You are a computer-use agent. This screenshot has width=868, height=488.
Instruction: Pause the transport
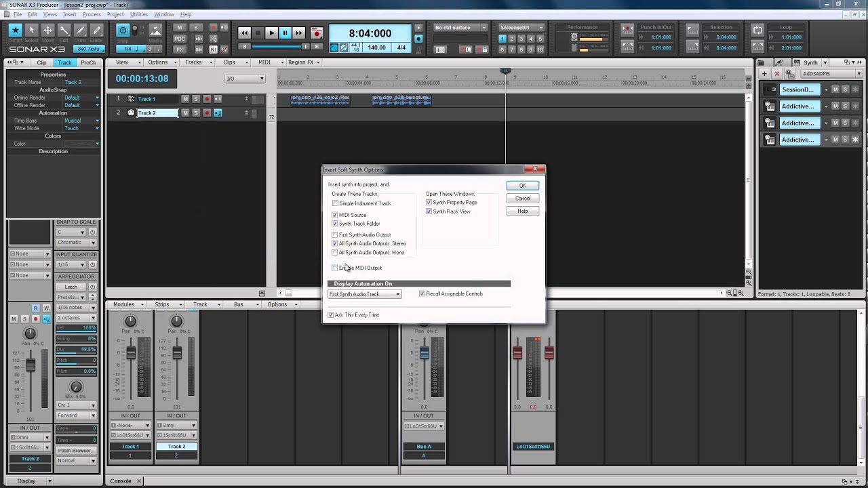[285, 33]
